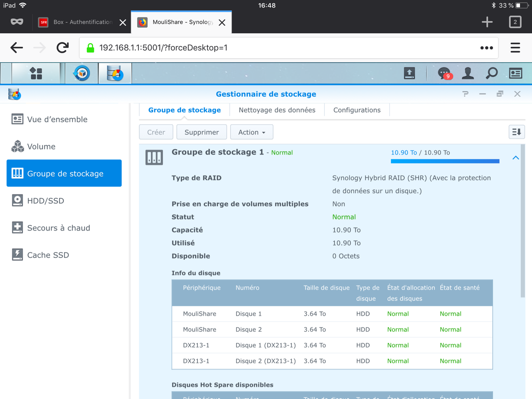Show the open tabs counter

point(515,22)
